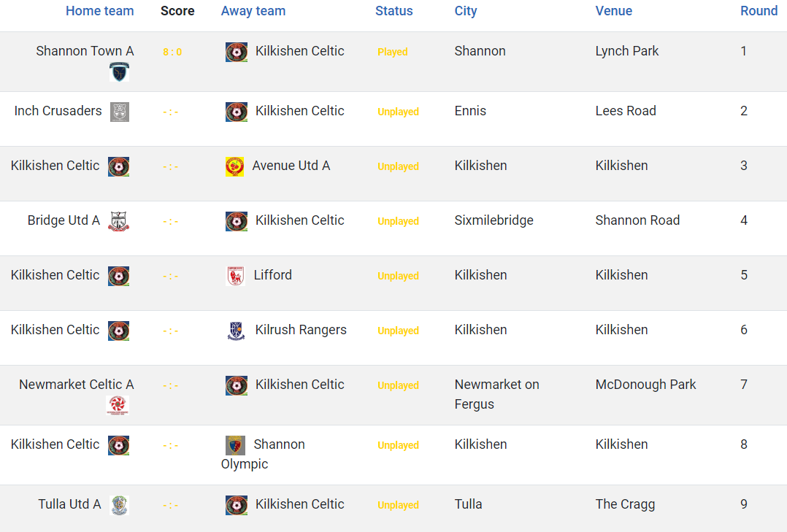
Task: Sort table by Round header
Action: (759, 11)
